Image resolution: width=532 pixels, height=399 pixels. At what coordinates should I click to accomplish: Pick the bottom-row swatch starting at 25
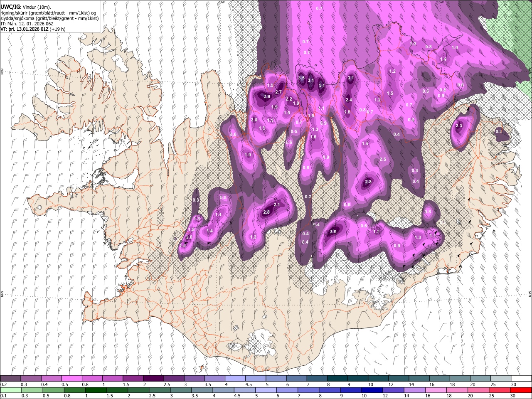tap(499, 390)
